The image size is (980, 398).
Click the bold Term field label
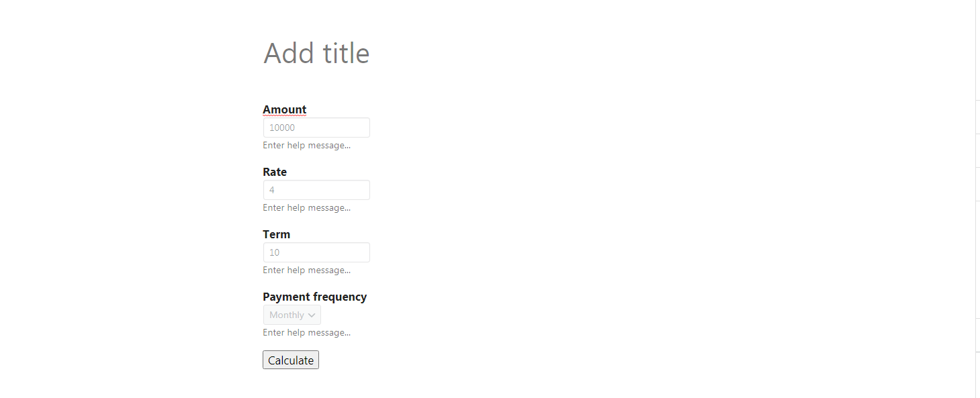click(276, 234)
